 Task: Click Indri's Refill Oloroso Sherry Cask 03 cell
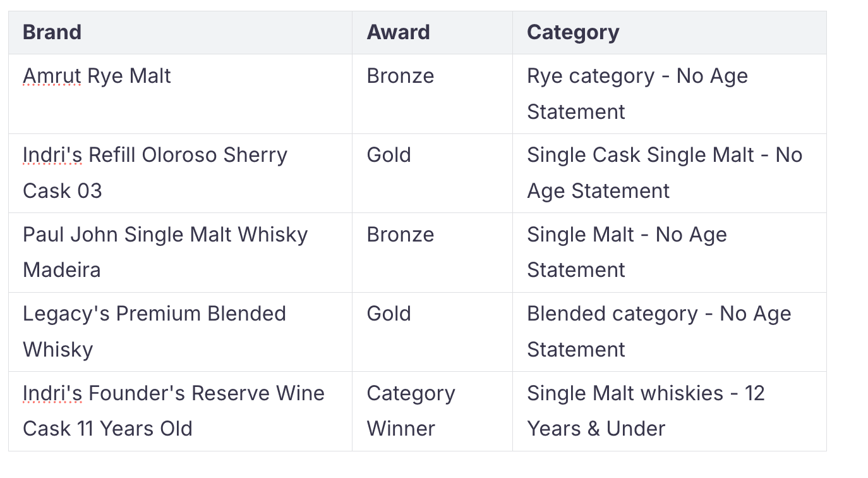point(155,173)
